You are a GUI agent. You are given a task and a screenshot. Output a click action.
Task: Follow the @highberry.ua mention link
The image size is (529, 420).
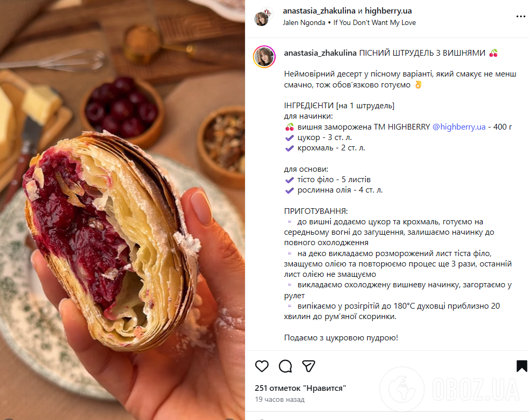[459, 127]
